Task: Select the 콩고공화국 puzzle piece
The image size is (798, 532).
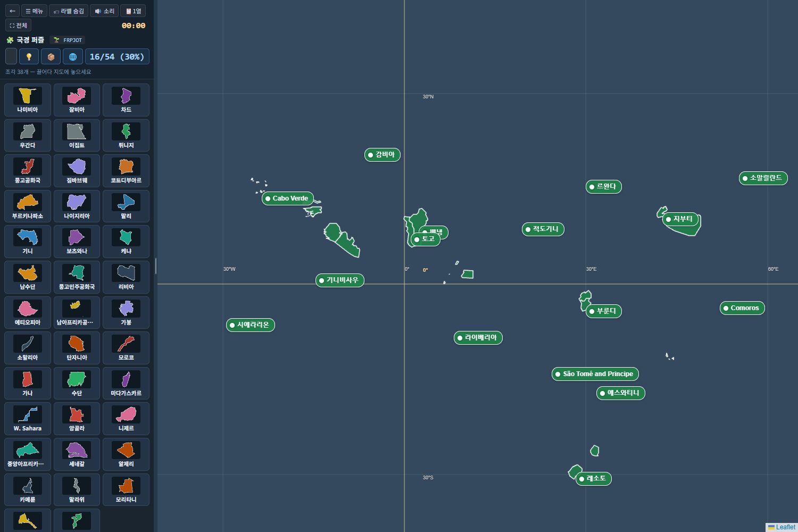Action: [x=28, y=171]
